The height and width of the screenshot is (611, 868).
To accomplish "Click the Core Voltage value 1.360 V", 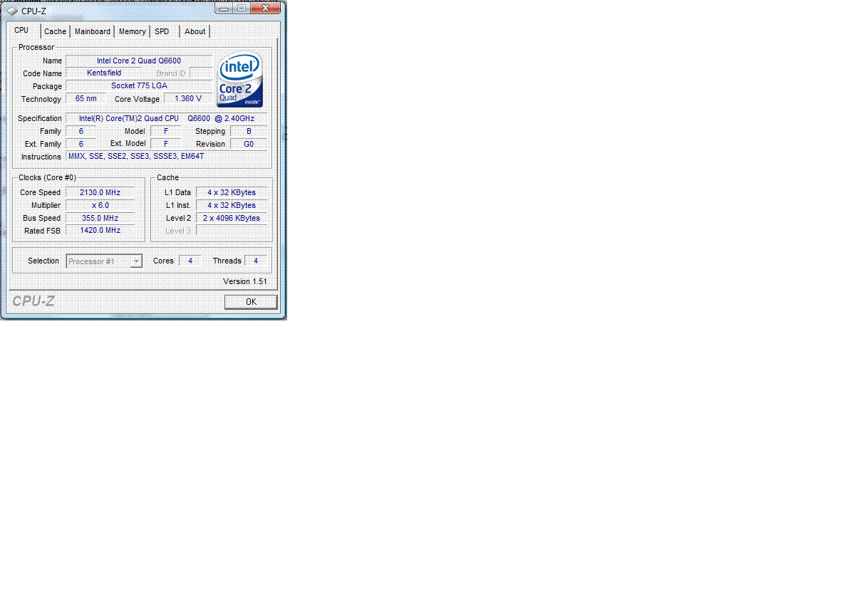I will [188, 99].
